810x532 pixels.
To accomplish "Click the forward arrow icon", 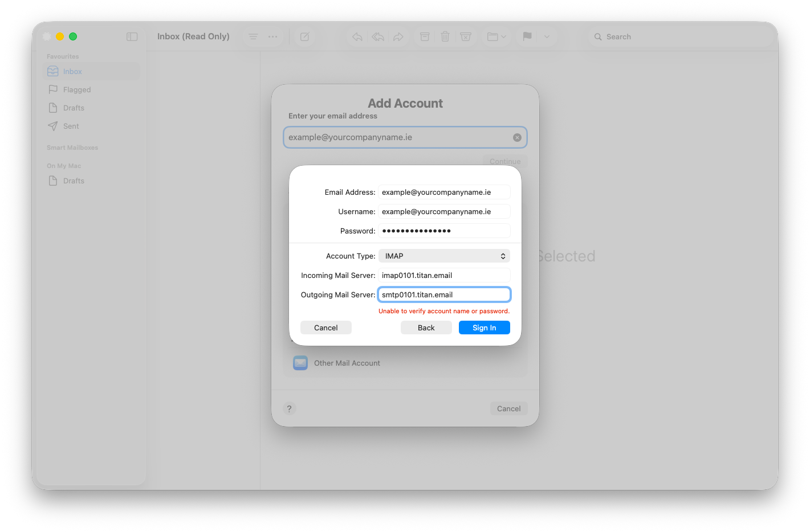I will [x=398, y=36].
